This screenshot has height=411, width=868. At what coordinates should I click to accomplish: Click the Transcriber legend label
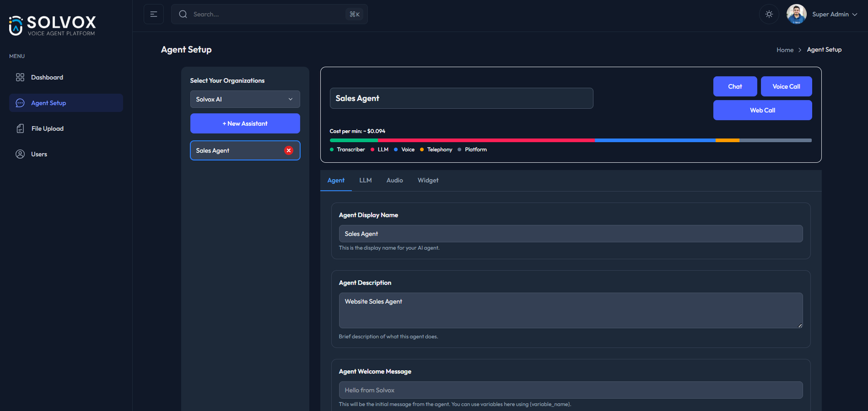[x=350, y=150]
